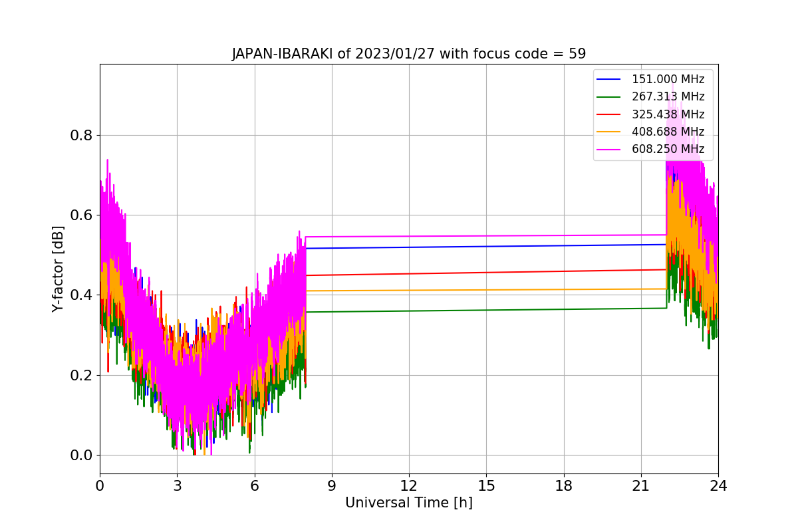Viewport: 798px width, 532px height.
Task: Click the flat blue line near 15 hours
Action: [486, 246]
